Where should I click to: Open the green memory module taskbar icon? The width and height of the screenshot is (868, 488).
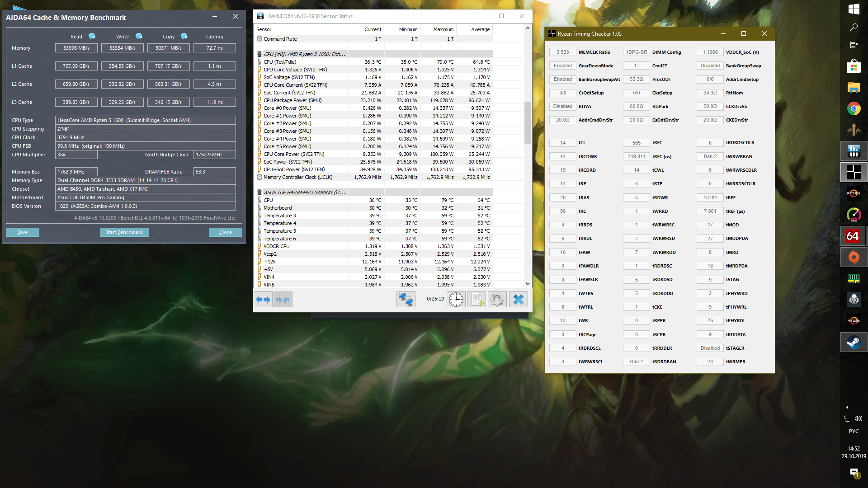[854, 278]
